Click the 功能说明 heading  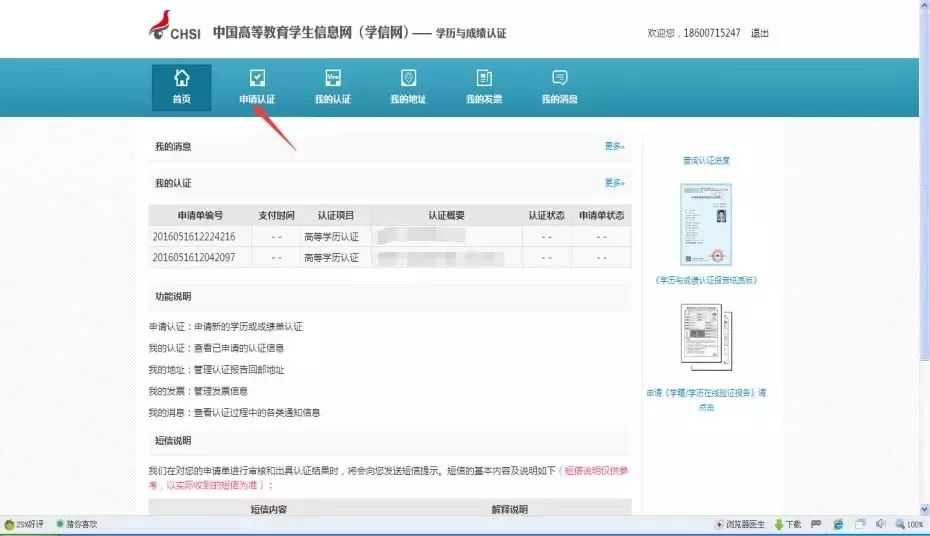(x=173, y=296)
